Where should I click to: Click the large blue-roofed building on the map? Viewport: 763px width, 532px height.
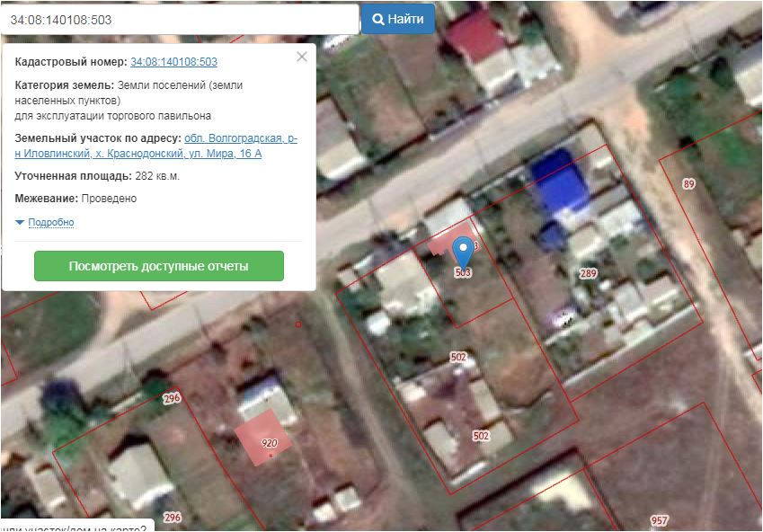pyautogui.click(x=558, y=184)
